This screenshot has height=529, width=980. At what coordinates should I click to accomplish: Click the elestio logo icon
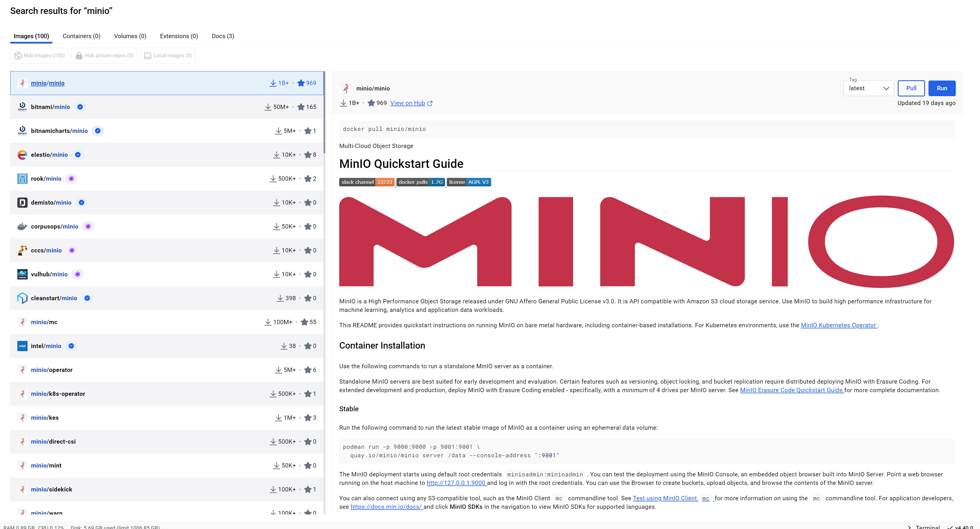click(22, 155)
